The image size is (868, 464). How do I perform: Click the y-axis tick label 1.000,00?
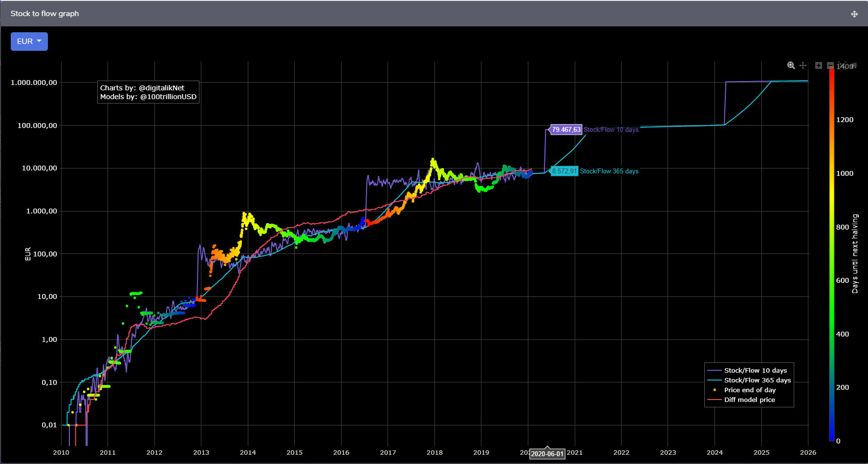coord(42,211)
